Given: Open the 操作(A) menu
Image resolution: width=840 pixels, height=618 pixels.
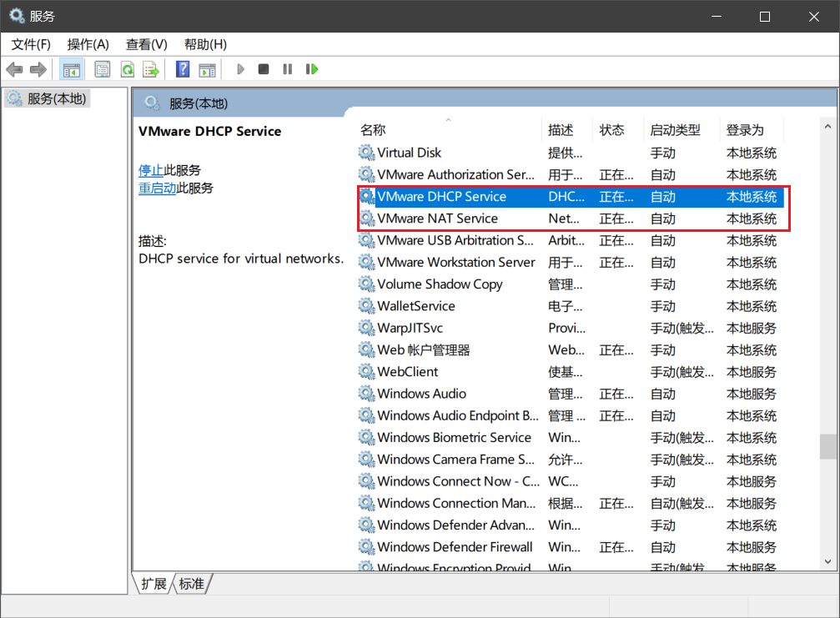Looking at the screenshot, I should click(88, 44).
